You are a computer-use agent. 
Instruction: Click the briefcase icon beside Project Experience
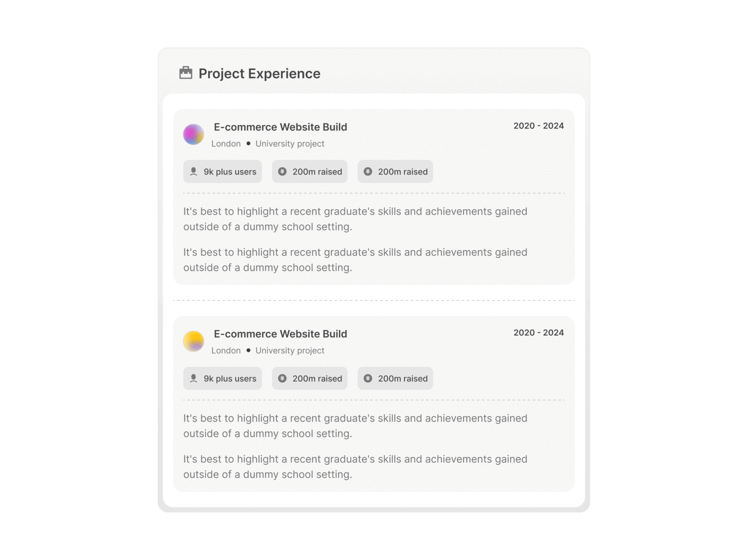coord(186,73)
